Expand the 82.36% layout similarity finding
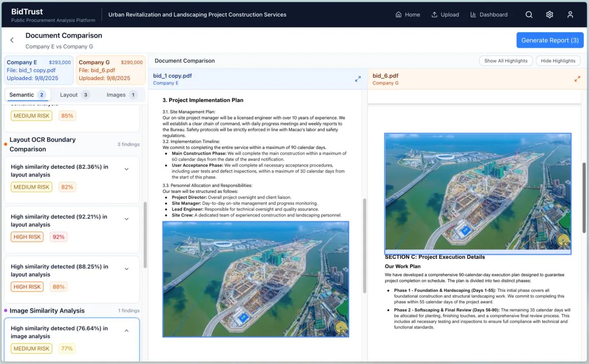 127,169
